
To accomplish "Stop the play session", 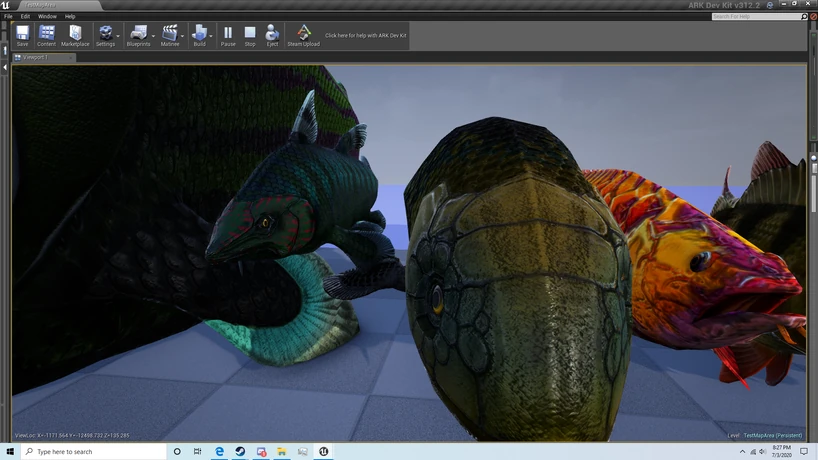I will click(x=250, y=35).
